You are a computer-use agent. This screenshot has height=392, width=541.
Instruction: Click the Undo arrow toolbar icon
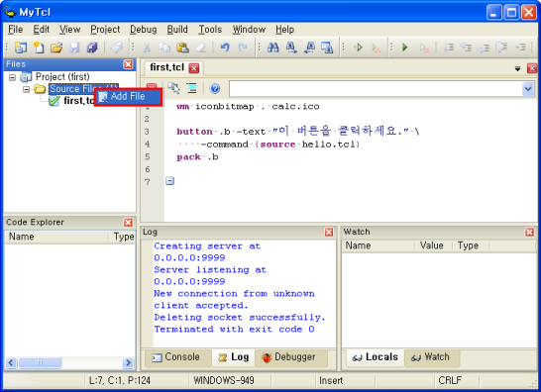point(225,48)
